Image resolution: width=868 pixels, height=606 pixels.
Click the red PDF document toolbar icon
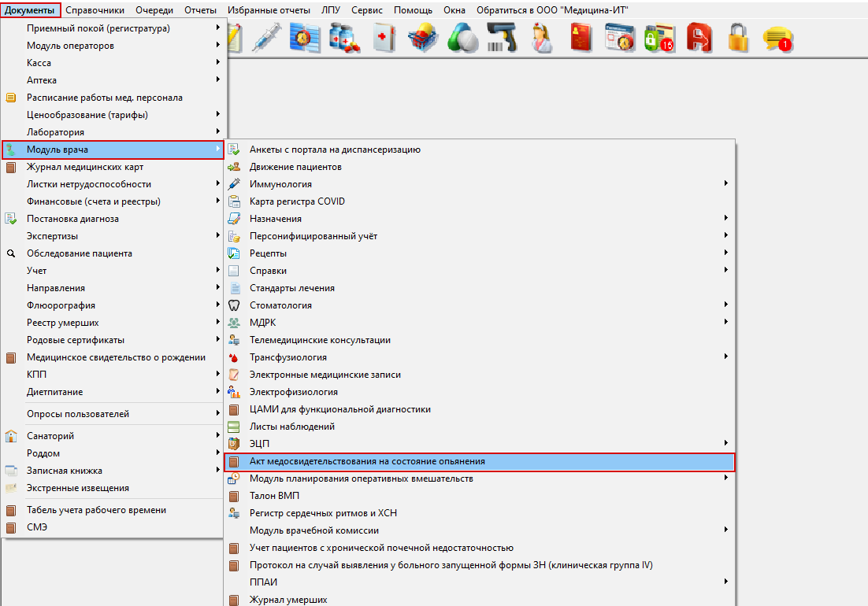699,38
